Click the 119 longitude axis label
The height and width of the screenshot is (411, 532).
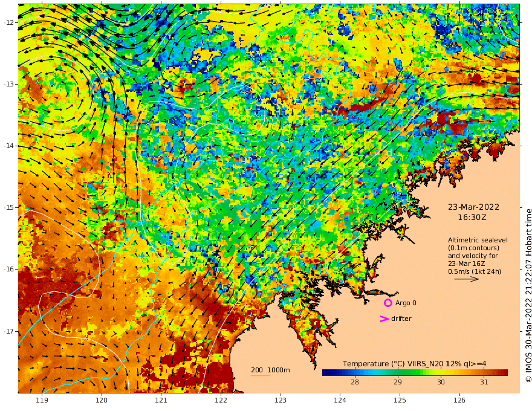(42, 400)
